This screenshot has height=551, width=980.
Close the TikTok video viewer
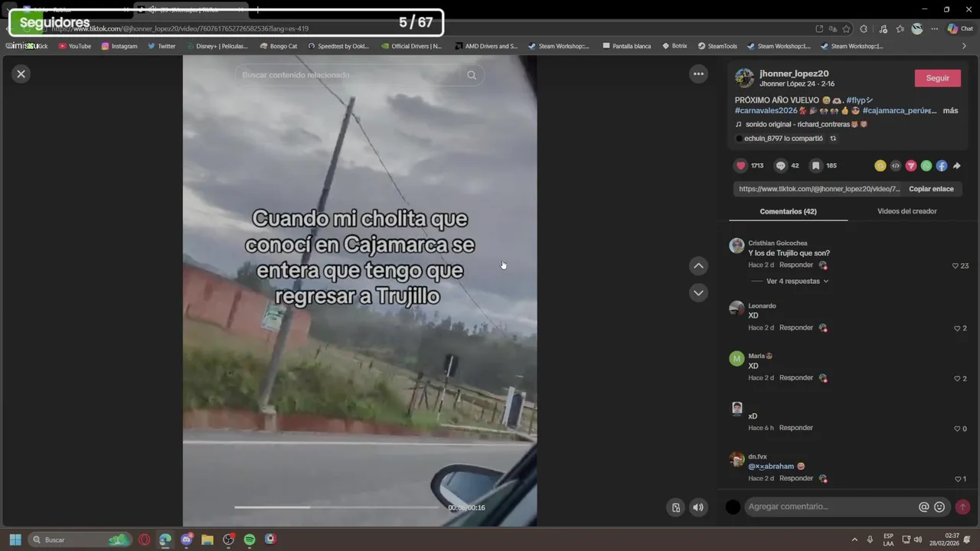(21, 73)
